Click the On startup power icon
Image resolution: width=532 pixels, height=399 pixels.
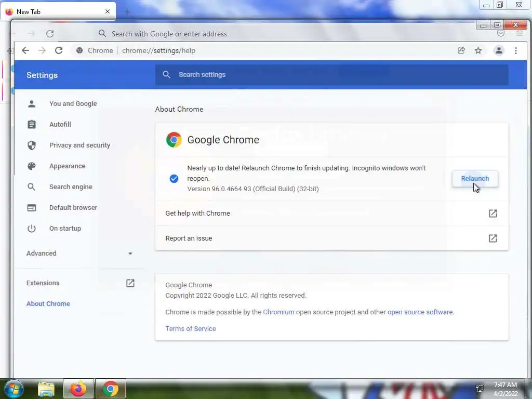coord(32,229)
